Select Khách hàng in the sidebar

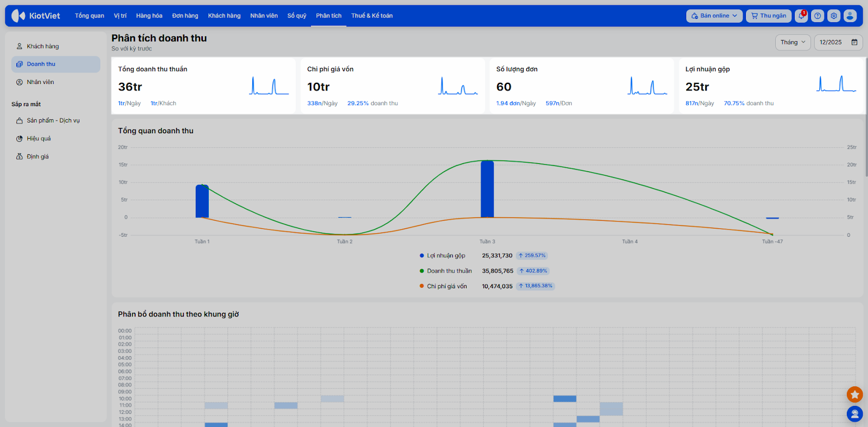(x=43, y=46)
